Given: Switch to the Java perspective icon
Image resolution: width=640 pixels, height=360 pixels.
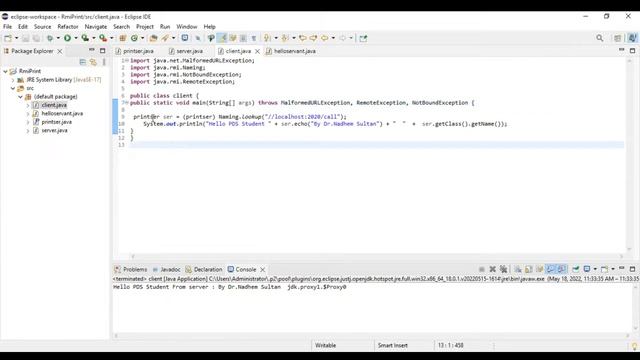Looking at the screenshot, I should 632,38.
